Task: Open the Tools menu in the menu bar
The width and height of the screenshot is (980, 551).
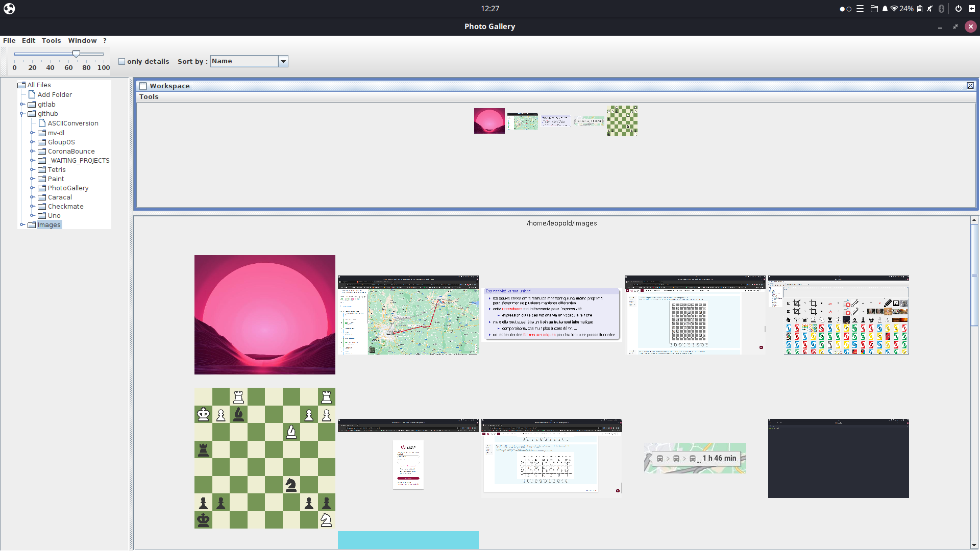Action: click(51, 41)
